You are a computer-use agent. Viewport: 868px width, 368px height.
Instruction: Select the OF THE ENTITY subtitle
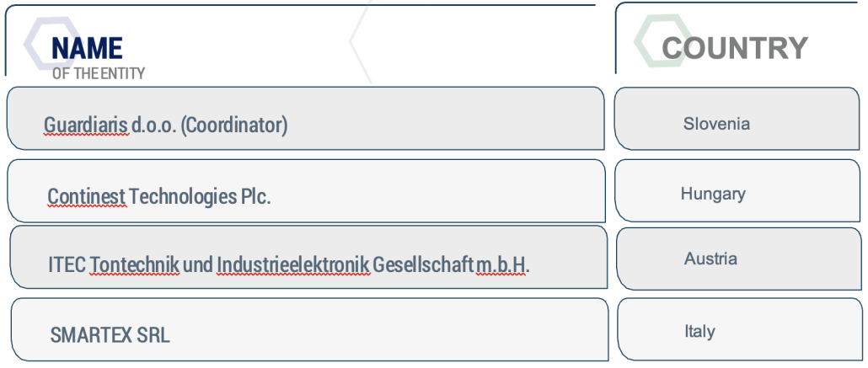99,73
